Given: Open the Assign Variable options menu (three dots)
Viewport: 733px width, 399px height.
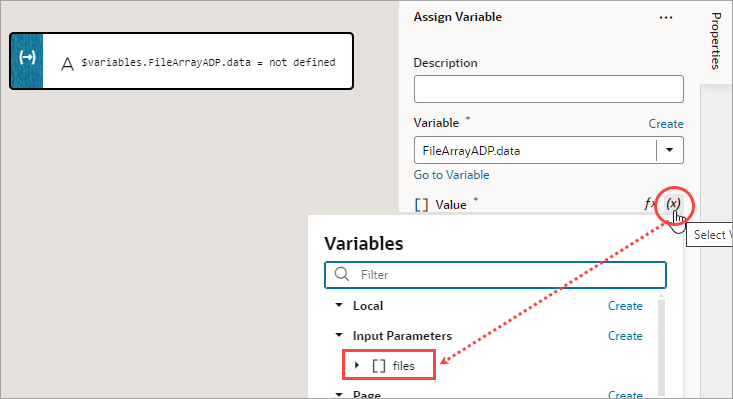Looking at the screenshot, I should point(666,18).
